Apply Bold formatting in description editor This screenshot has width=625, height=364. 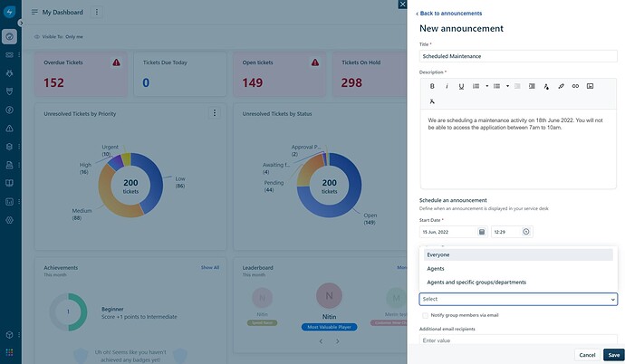point(432,86)
